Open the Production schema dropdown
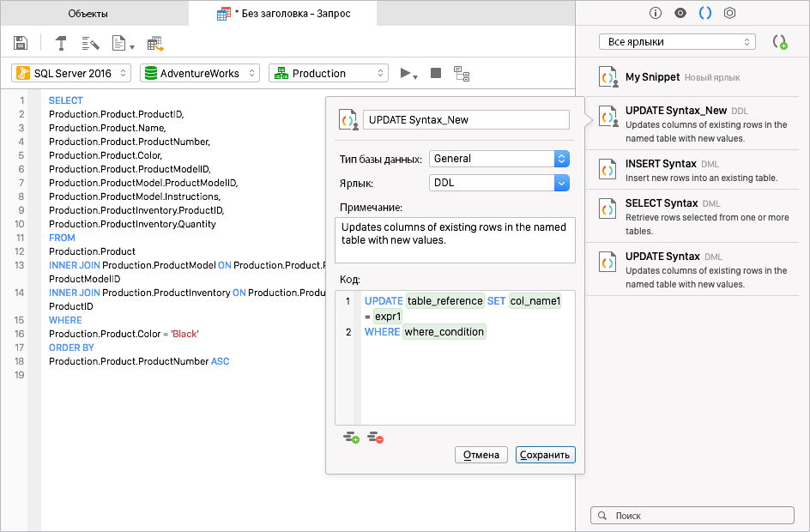Viewport: 810px width, 532px height. 329,73
